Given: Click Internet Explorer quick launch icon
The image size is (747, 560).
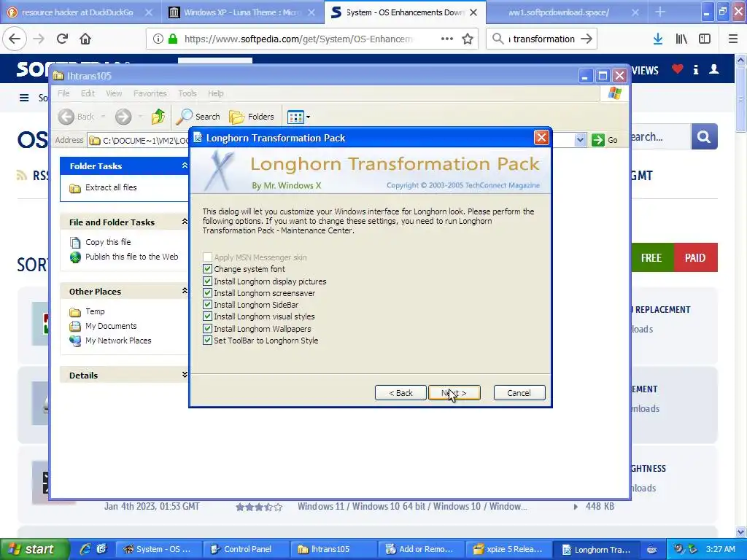Looking at the screenshot, I should click(x=85, y=549).
